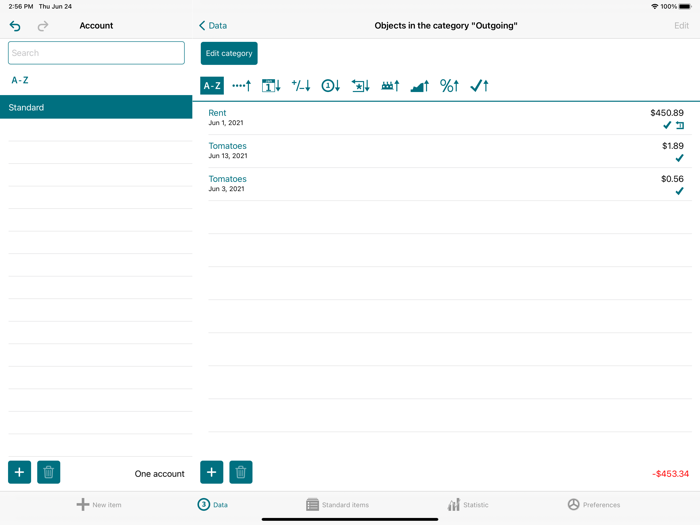This screenshot has height=525, width=700.
Task: Sort by standard items with the star icon
Action: point(360,85)
